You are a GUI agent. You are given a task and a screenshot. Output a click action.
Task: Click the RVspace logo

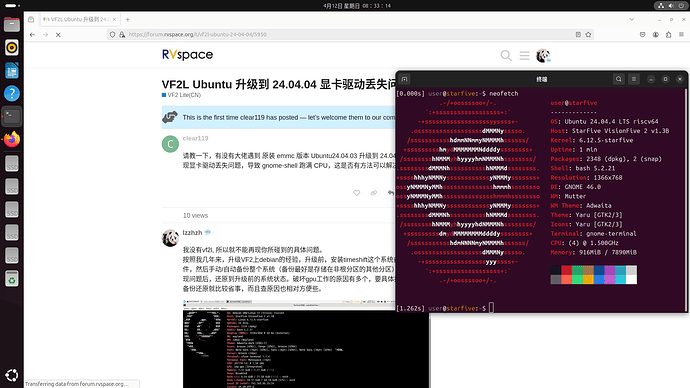(187, 55)
